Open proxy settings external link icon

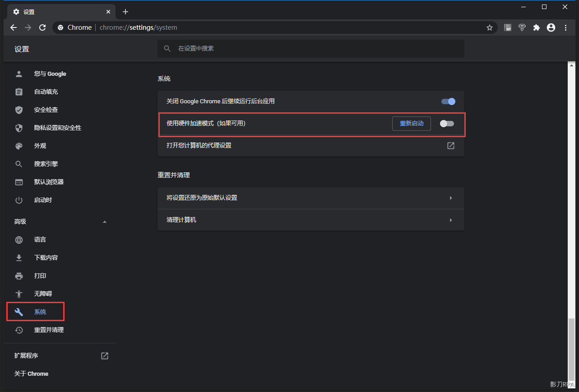450,146
